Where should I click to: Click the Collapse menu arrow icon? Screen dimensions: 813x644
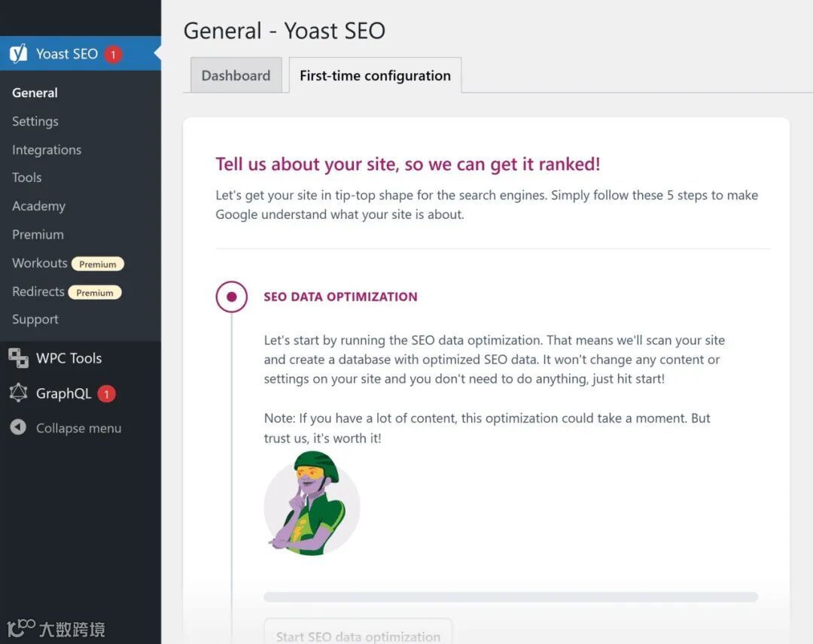(x=18, y=427)
